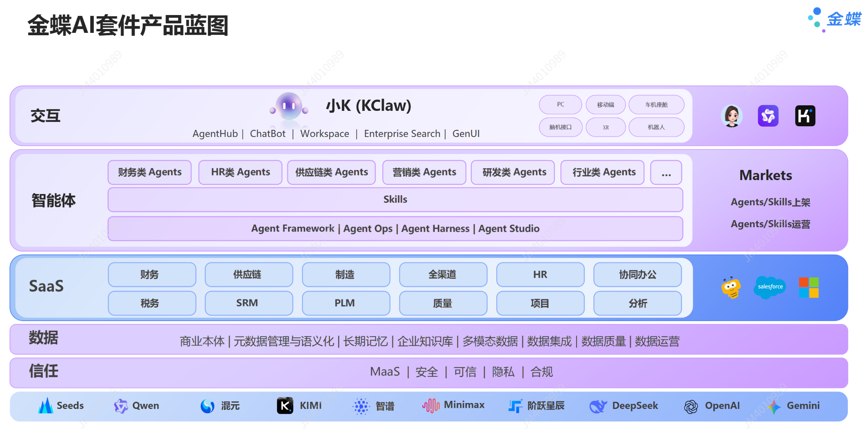
Task: Click the ellipsis more agents box
Action: click(x=666, y=173)
